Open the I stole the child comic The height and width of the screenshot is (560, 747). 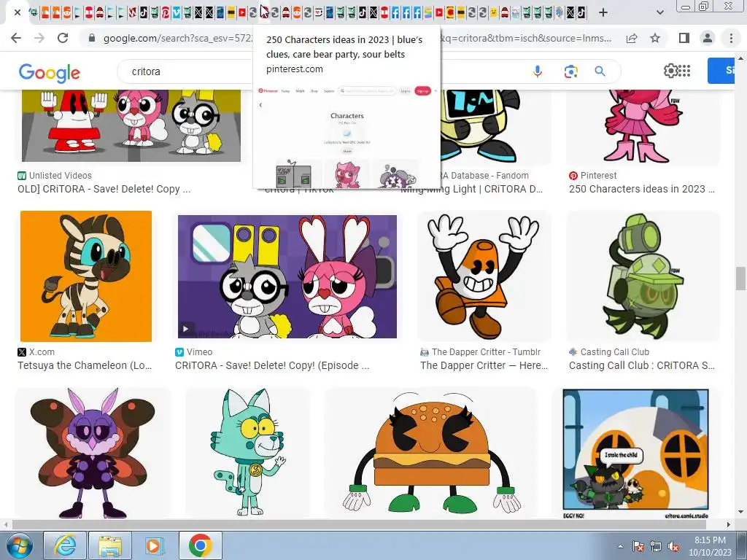pos(635,453)
